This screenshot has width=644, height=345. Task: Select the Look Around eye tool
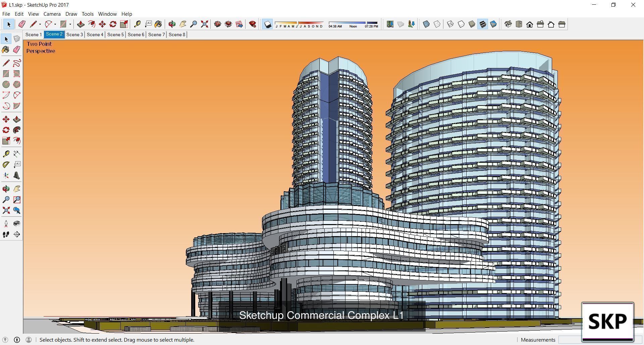tap(17, 224)
